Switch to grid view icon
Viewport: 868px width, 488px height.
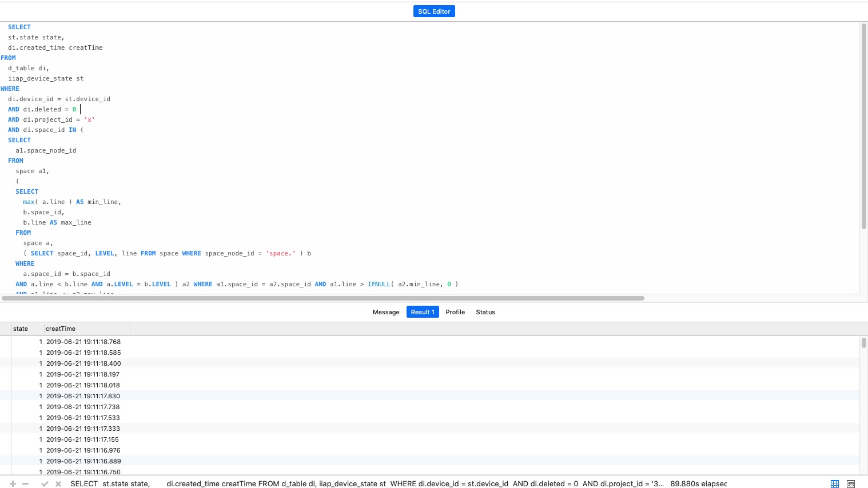click(835, 483)
